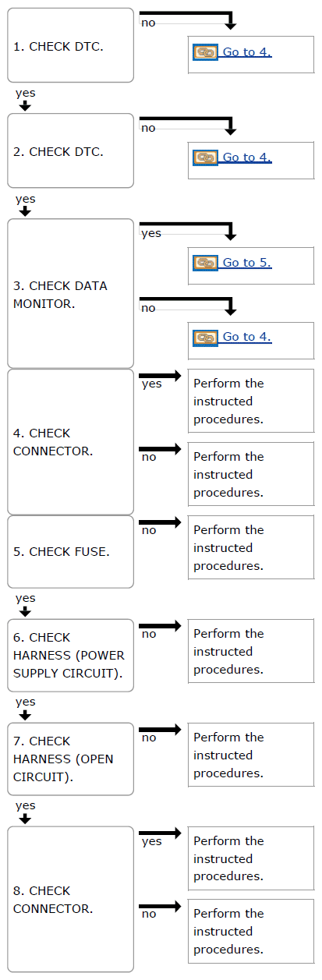Click the link icon next to Go to 5
322x980 pixels.
coord(205,263)
